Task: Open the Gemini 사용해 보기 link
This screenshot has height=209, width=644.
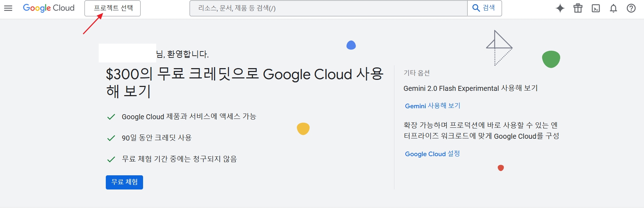Action: pyautogui.click(x=432, y=106)
